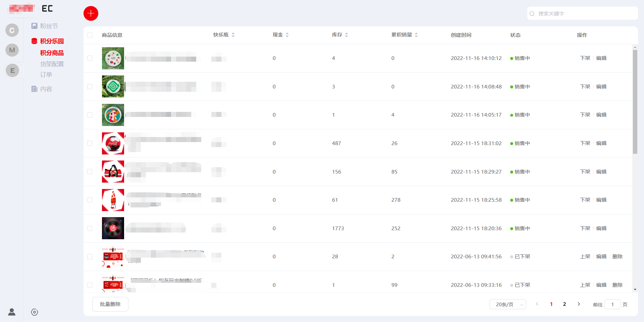Expand the 粉丝节 sidebar menu
The height and width of the screenshot is (322, 644).
(49, 26)
